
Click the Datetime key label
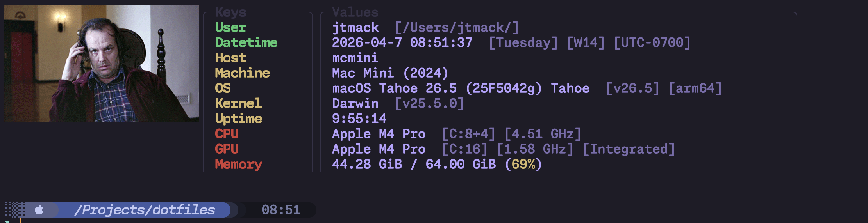click(x=246, y=43)
